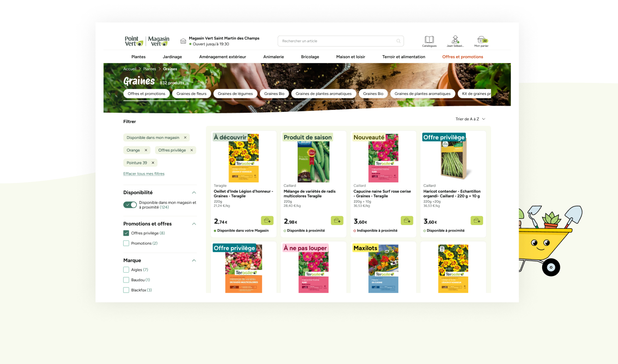Add Mélange de variétés de radis to cart
The image size is (618, 364).
click(337, 220)
